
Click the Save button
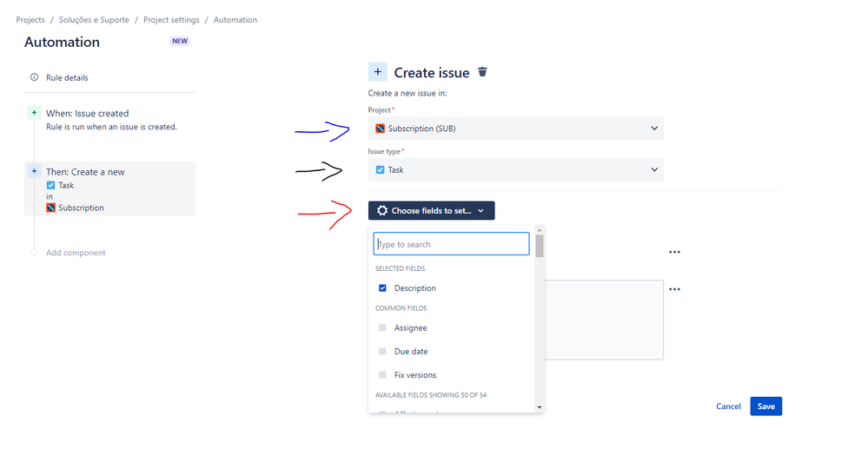[766, 406]
